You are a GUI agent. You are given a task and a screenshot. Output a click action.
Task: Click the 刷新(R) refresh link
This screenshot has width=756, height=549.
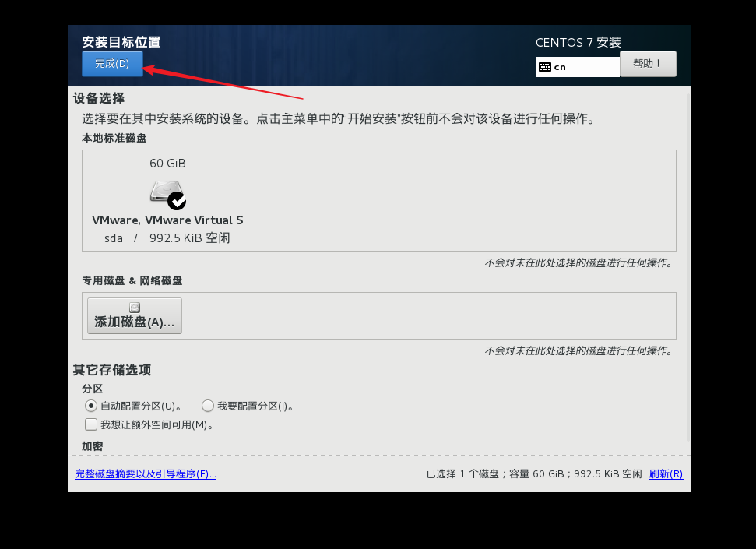tap(666, 473)
